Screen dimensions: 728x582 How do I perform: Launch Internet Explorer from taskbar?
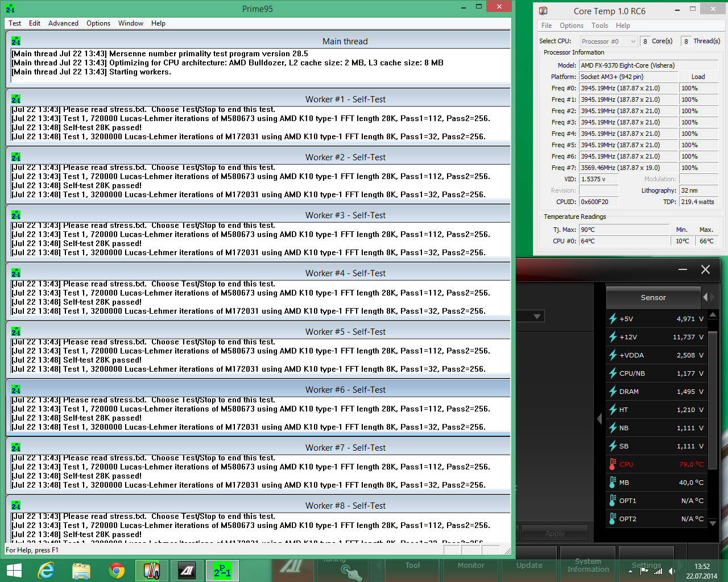(46, 571)
